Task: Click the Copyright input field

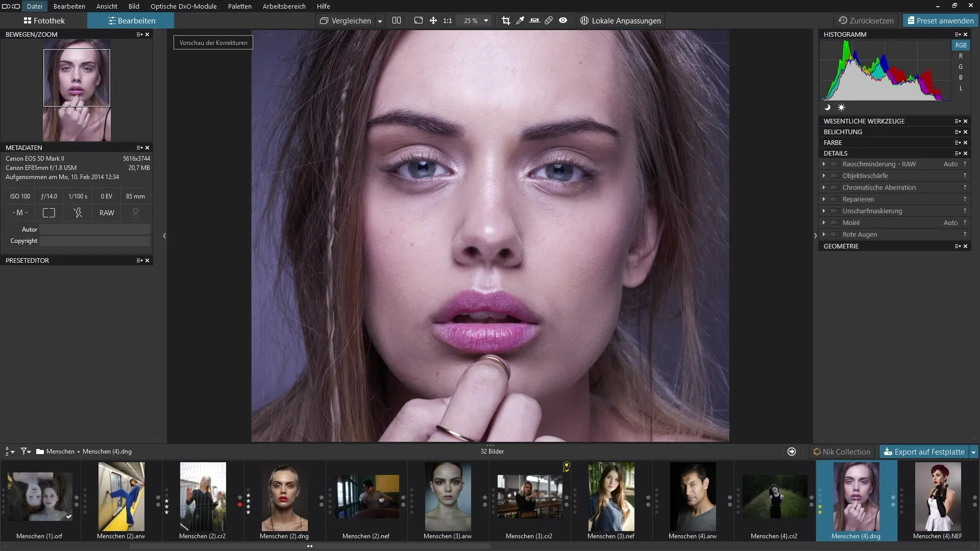Action: click(x=94, y=241)
